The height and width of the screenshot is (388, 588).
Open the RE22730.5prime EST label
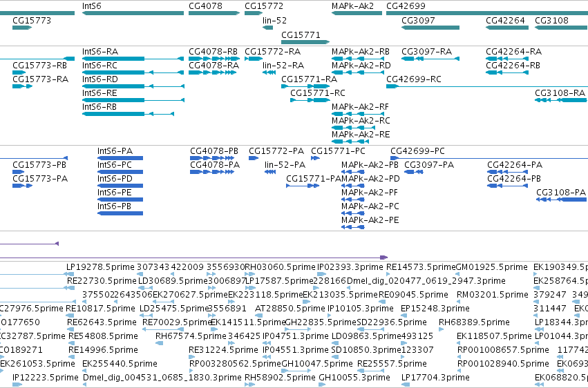(x=102, y=281)
